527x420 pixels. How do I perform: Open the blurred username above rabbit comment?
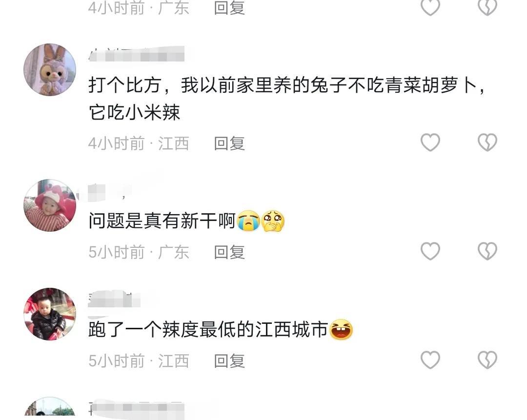coord(137,55)
